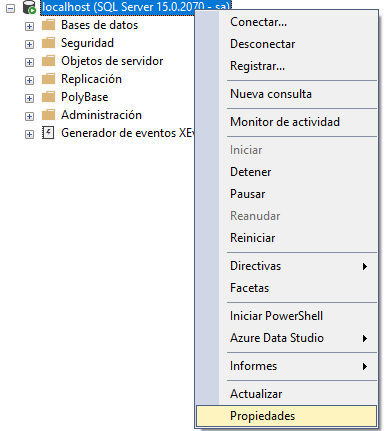Expand the Seguridad tree node

tap(29, 44)
